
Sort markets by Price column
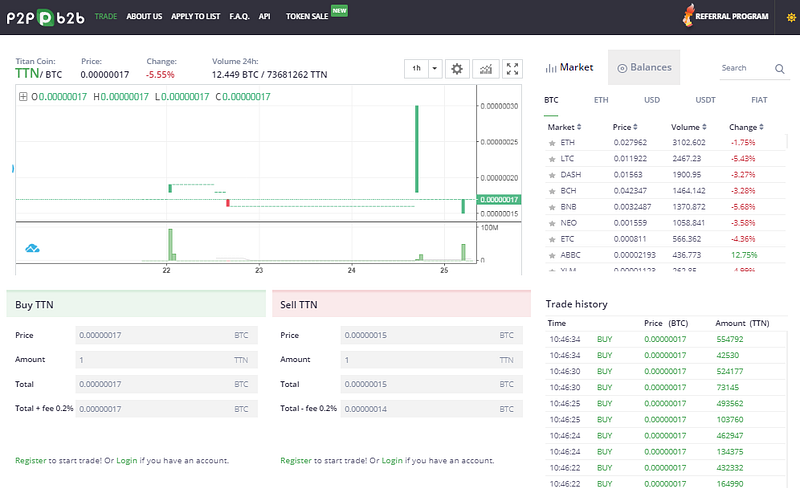click(x=625, y=127)
